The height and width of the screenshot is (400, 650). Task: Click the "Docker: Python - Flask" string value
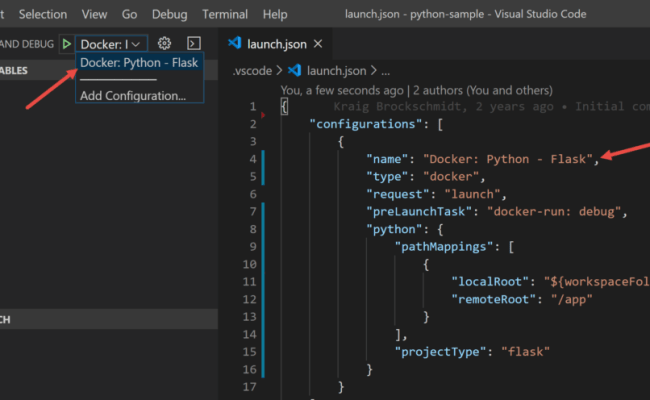(x=508, y=159)
